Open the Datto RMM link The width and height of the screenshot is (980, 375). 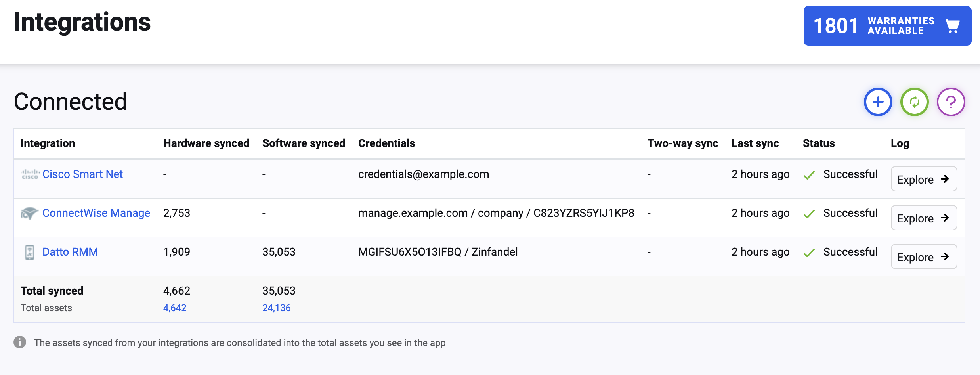pyautogui.click(x=70, y=252)
